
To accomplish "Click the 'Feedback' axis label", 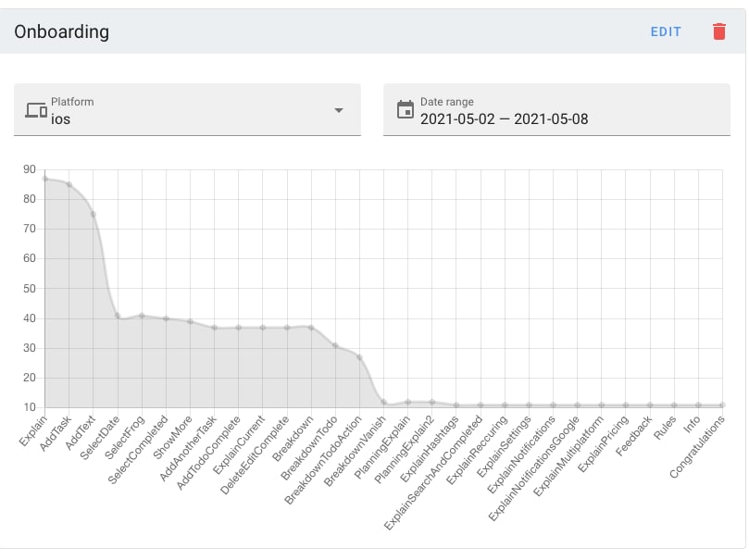I will (633, 435).
